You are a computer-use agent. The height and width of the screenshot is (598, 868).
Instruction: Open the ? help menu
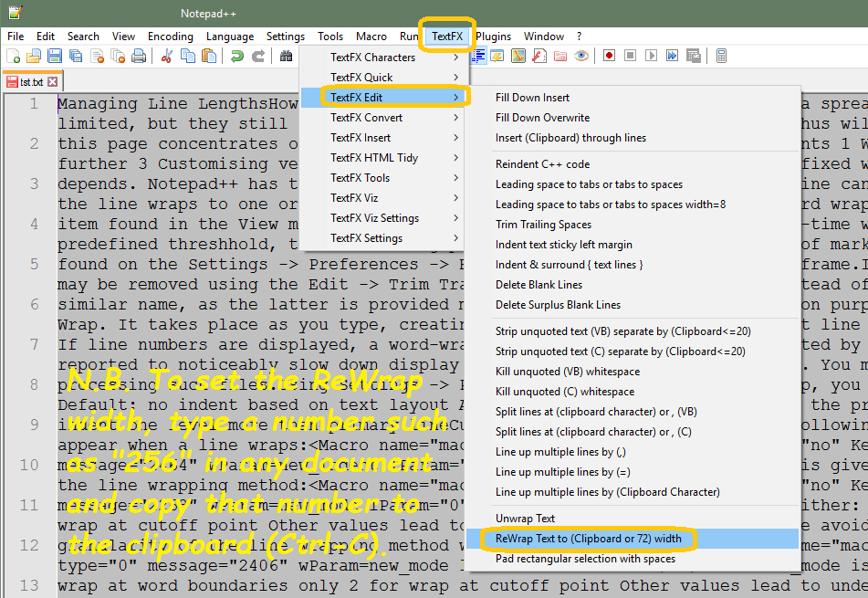pos(579,37)
